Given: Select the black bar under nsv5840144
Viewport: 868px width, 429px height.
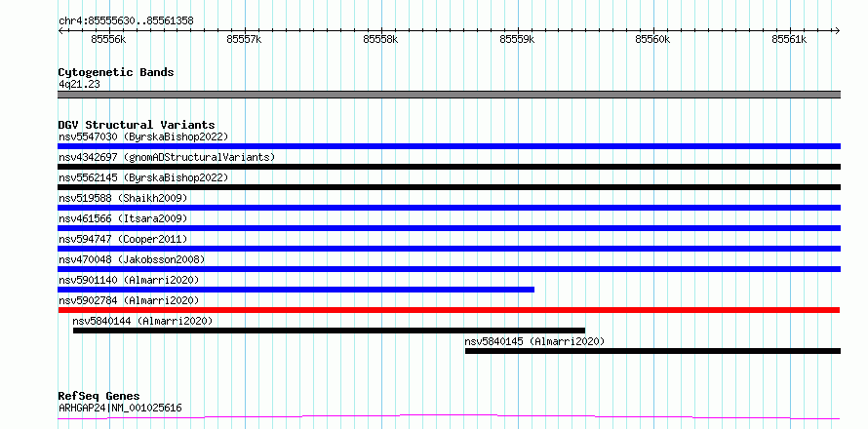Looking at the screenshot, I should point(329,331).
